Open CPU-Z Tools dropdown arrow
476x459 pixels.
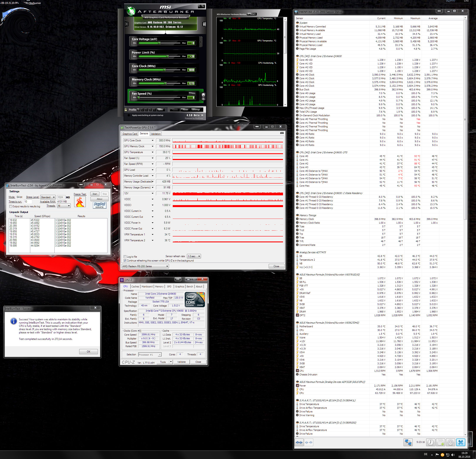click(x=171, y=362)
